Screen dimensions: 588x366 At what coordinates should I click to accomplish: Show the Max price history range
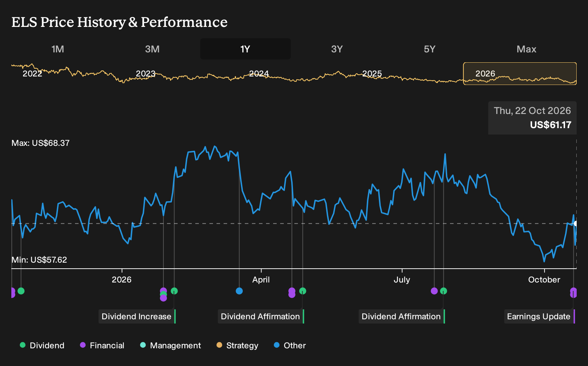click(x=526, y=49)
